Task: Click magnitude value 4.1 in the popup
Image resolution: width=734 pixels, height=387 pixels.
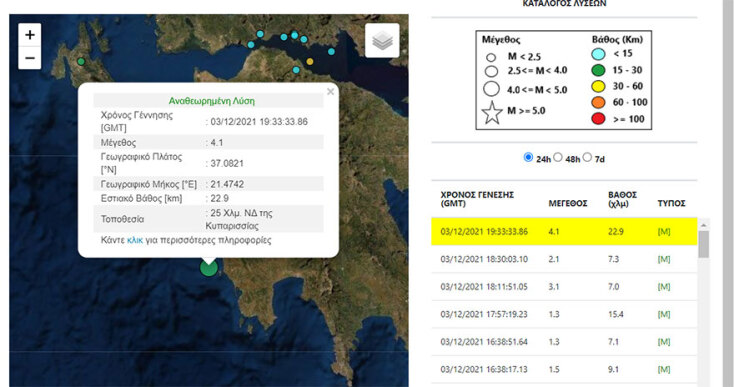Action: tap(217, 142)
